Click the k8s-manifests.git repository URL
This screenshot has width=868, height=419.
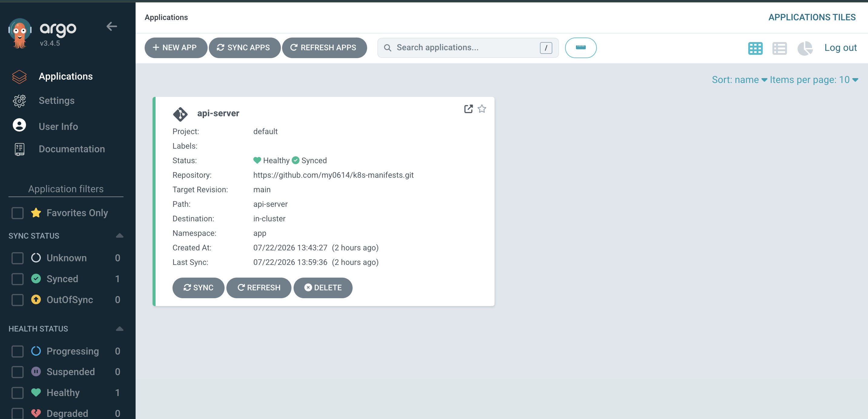tap(333, 175)
